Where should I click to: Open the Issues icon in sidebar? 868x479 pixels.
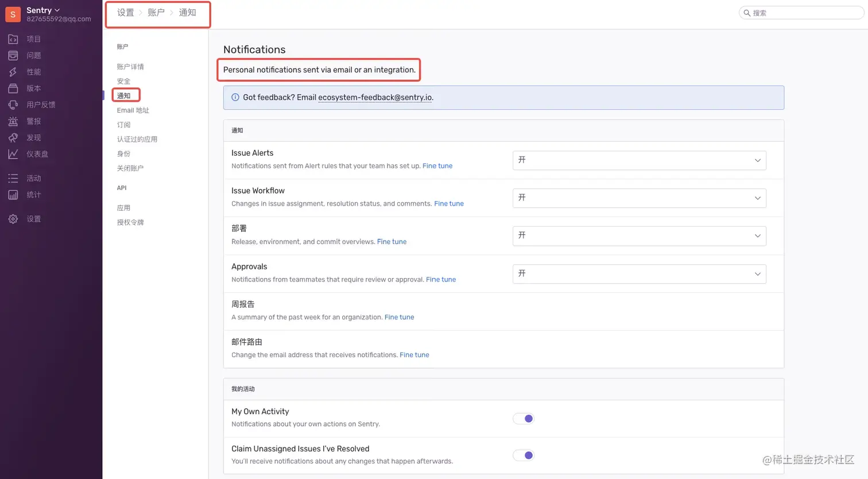[13, 56]
